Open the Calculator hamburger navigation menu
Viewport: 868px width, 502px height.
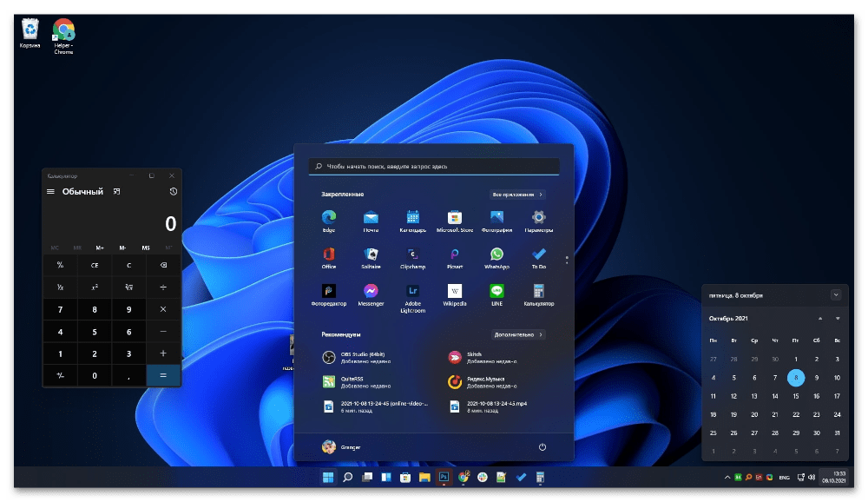(x=51, y=191)
